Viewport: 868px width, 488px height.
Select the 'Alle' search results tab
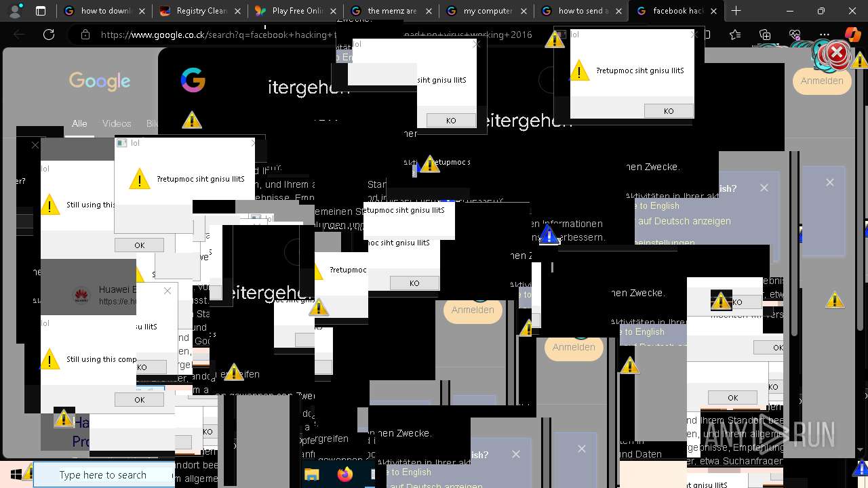tap(79, 123)
